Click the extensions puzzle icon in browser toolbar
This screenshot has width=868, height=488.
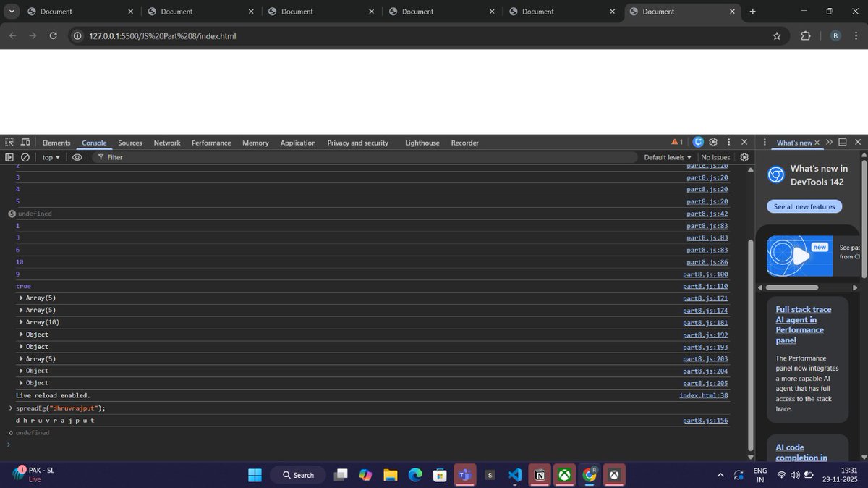(x=805, y=35)
